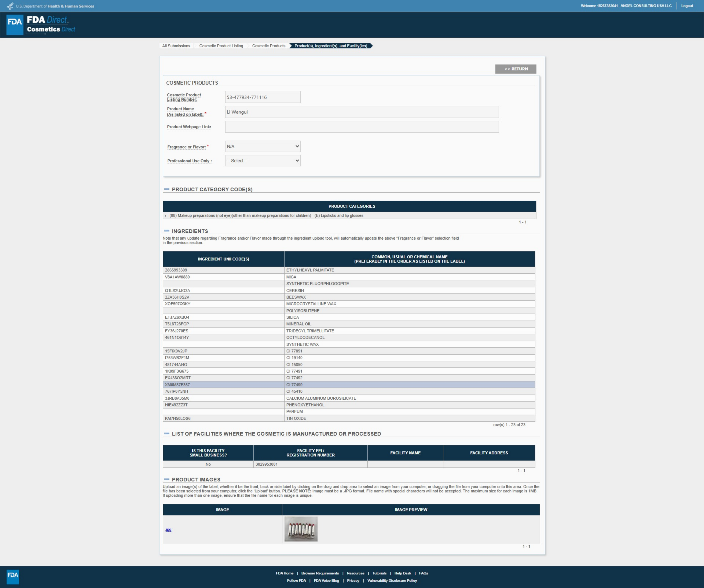Collapse the Product Category Code(s) section
Image resolution: width=704 pixels, height=588 pixels.
point(167,189)
